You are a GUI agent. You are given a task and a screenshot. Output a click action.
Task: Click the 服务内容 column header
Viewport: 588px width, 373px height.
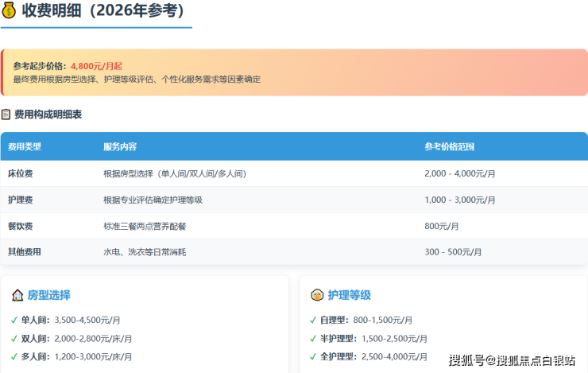(x=120, y=147)
